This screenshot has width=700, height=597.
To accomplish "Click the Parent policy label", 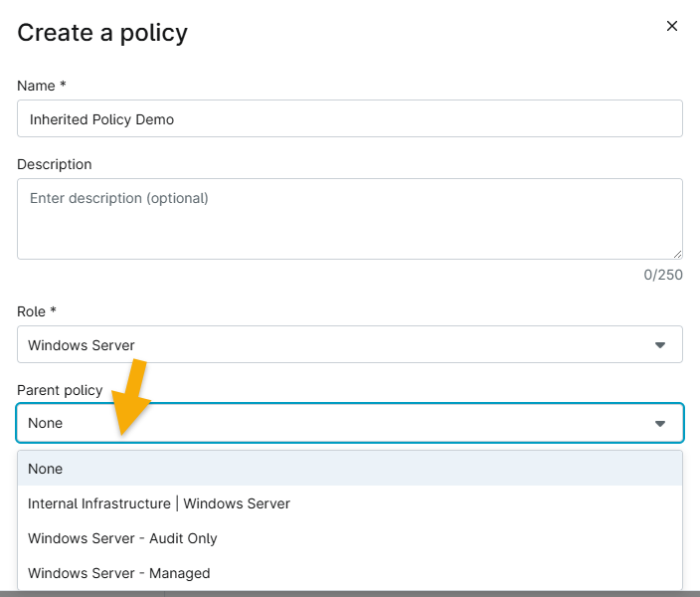I will point(60,390).
